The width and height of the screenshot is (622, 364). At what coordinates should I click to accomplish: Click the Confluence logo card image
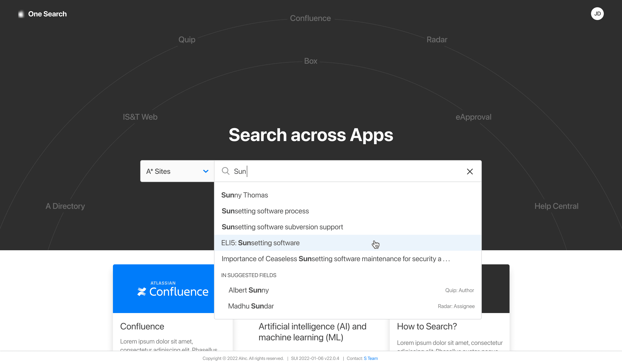(163, 288)
